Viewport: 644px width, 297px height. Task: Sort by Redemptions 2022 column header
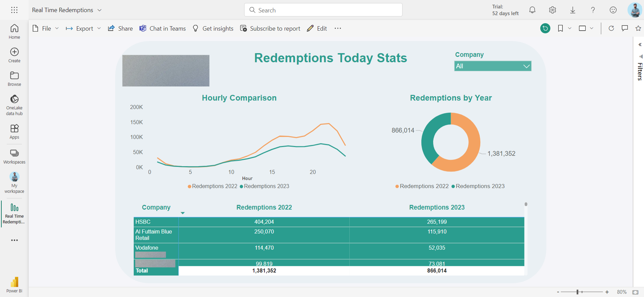[x=264, y=208]
